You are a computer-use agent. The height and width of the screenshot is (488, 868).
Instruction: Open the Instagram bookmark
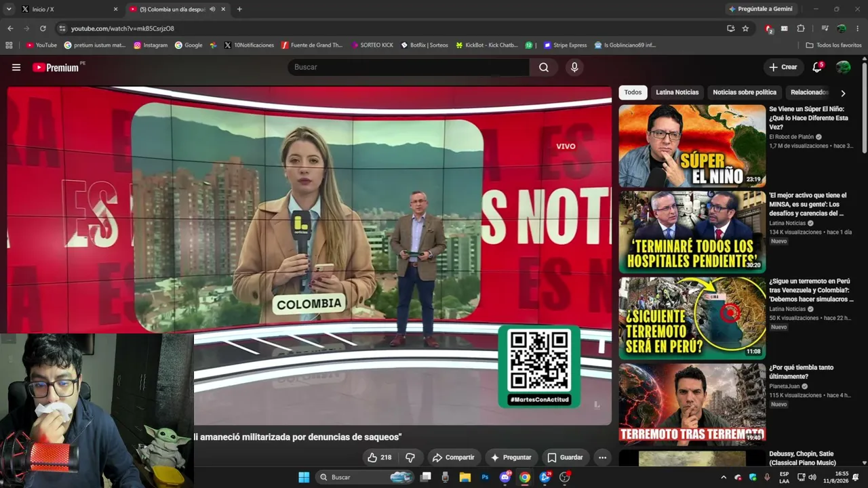coord(151,45)
